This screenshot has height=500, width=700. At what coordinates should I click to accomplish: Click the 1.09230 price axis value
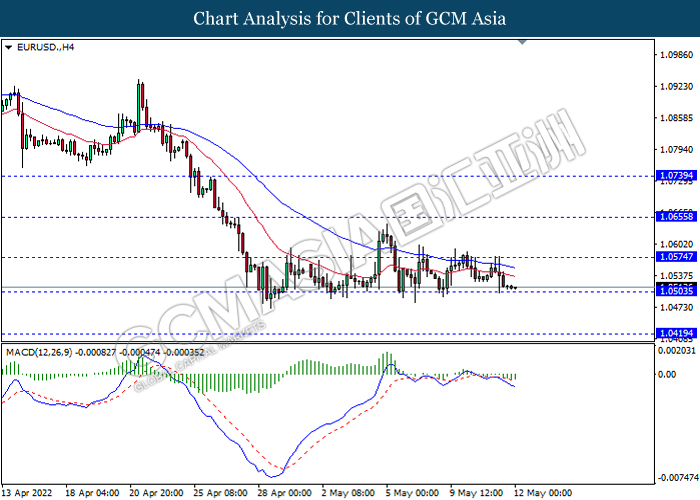[x=677, y=86]
